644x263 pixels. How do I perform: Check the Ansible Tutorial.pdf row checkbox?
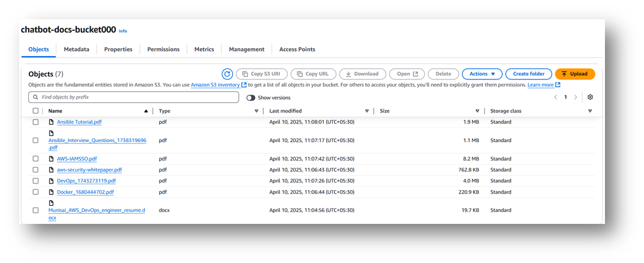point(35,122)
